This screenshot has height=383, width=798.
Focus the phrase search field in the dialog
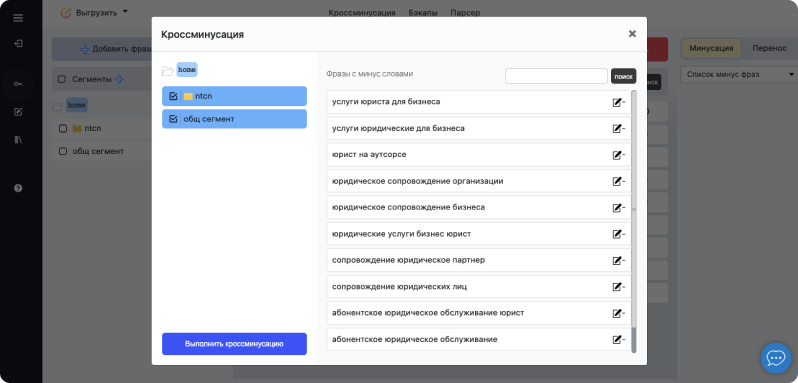pos(556,76)
